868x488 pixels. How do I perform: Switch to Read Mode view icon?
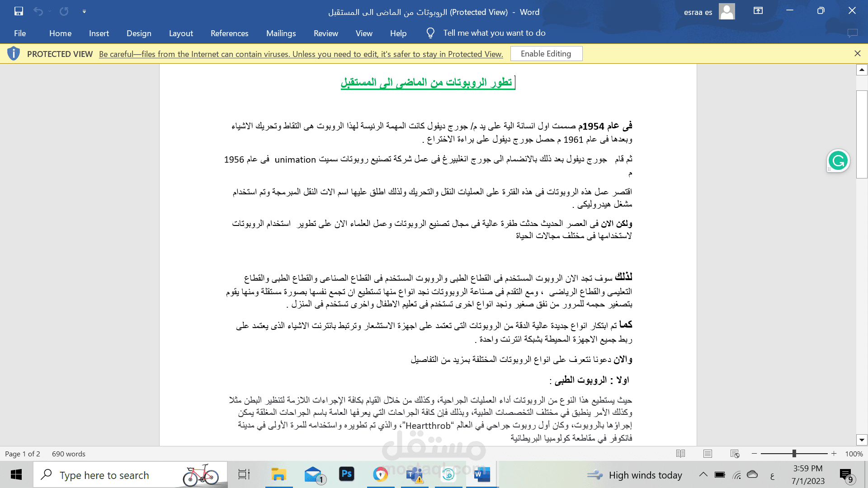point(680,454)
